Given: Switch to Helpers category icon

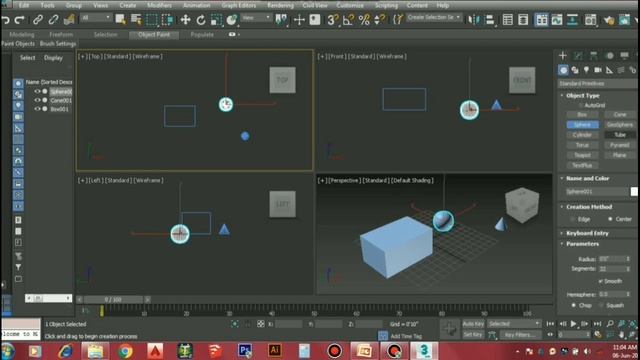Looking at the screenshot, I should click(609, 70).
